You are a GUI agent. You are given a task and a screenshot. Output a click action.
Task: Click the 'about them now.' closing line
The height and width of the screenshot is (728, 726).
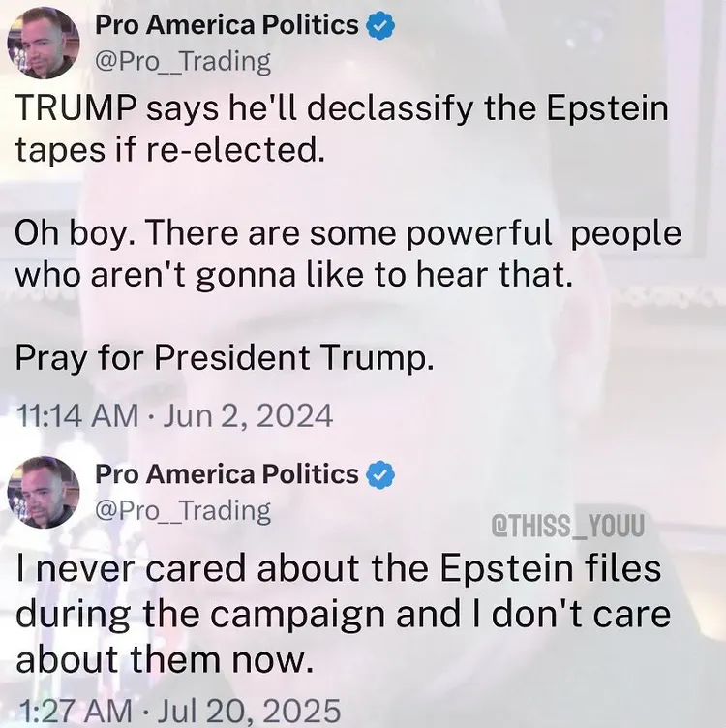click(x=166, y=660)
